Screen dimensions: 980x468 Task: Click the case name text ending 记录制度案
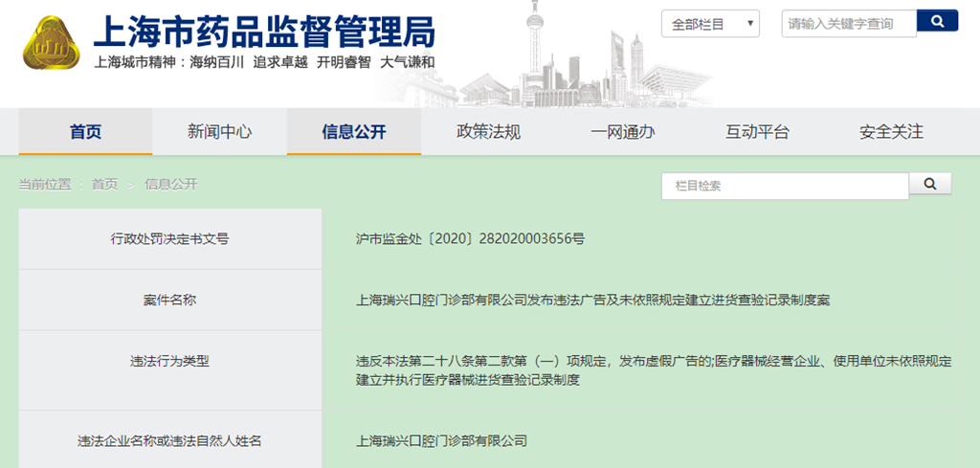[592, 300]
